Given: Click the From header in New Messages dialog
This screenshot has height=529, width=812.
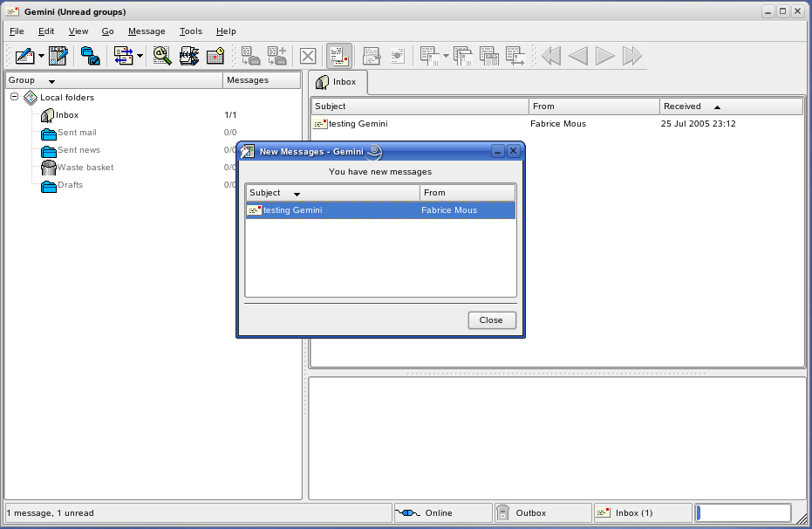Looking at the screenshot, I should (467, 193).
